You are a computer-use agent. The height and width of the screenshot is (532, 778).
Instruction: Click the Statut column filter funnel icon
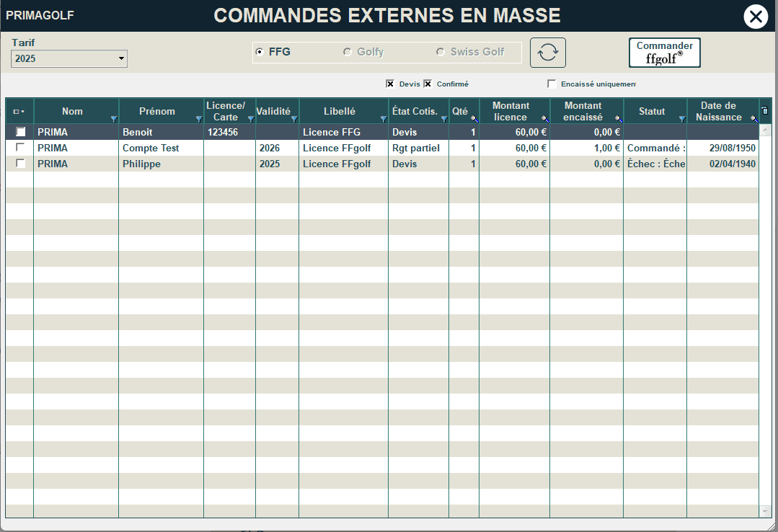pos(682,119)
